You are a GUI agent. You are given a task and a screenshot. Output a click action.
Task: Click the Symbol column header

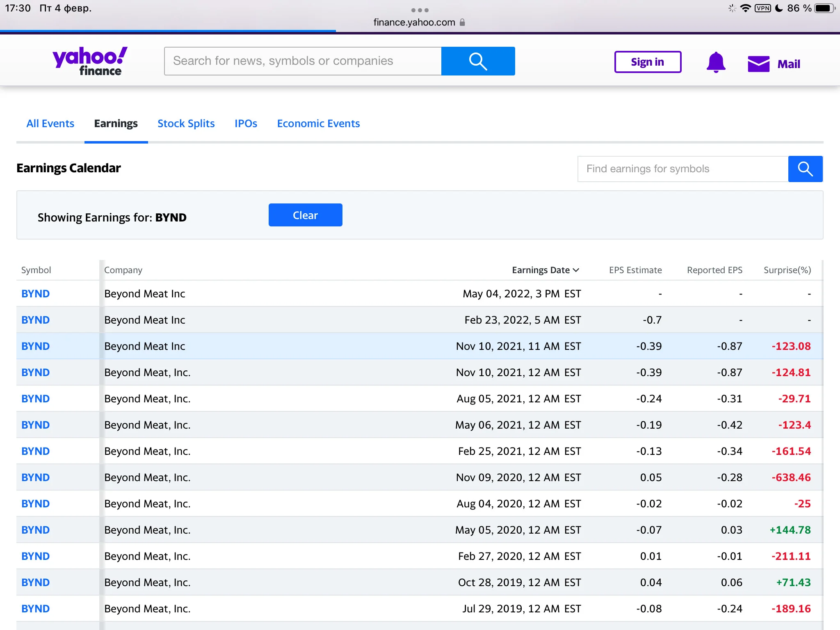(36, 270)
